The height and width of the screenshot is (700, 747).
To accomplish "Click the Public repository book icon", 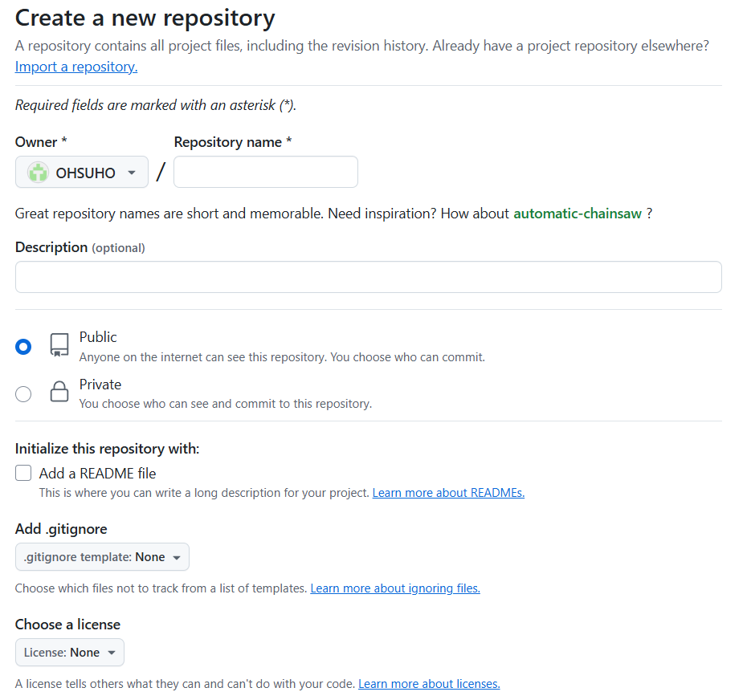I will [59, 345].
